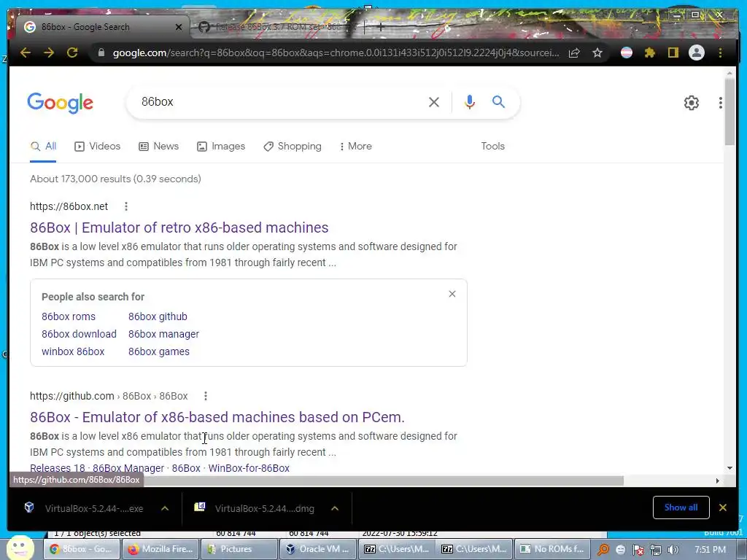Open Google quick settings gear
This screenshot has width=747, height=560.
click(x=692, y=102)
